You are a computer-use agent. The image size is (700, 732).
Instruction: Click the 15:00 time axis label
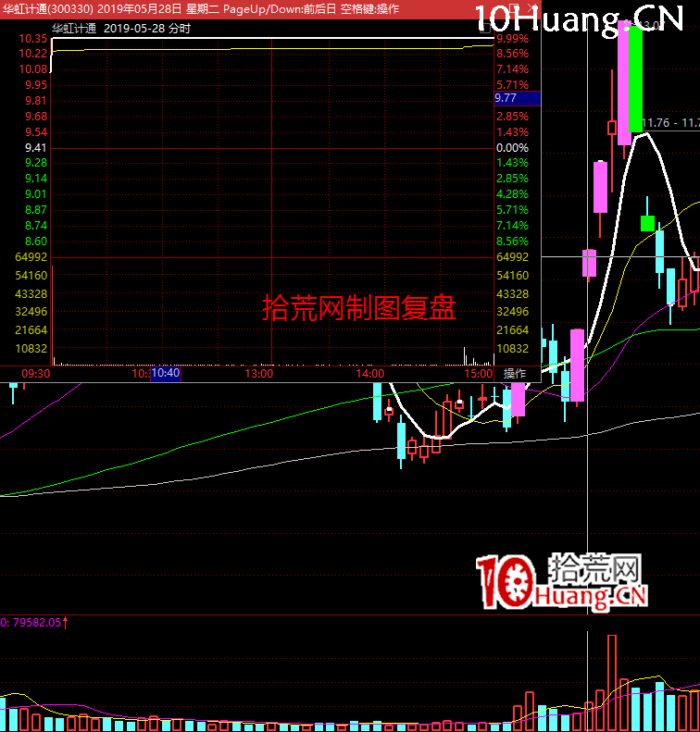point(478,374)
